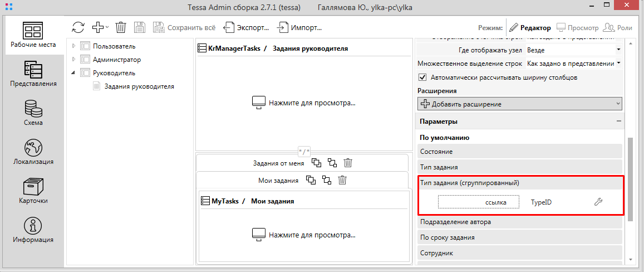Expand the Пользователь tree node
This screenshot has height=272, width=644.
click(x=73, y=46)
